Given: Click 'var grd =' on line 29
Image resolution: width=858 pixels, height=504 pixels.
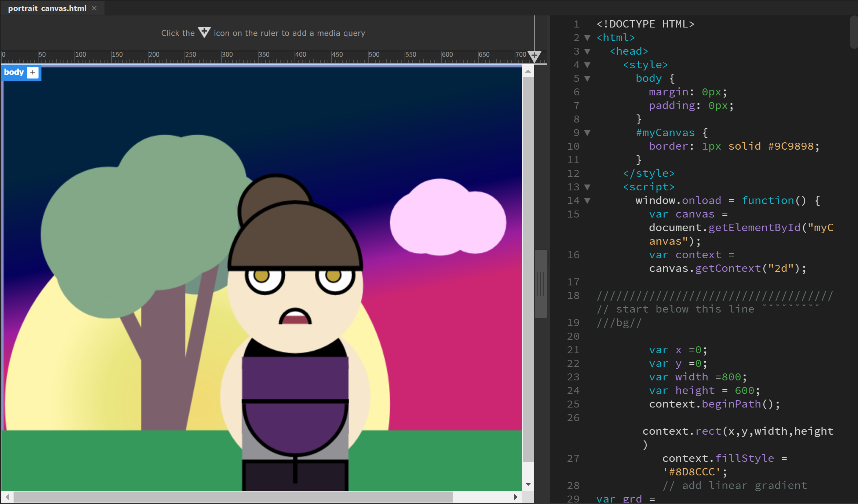Looking at the screenshot, I should tap(625, 499).
